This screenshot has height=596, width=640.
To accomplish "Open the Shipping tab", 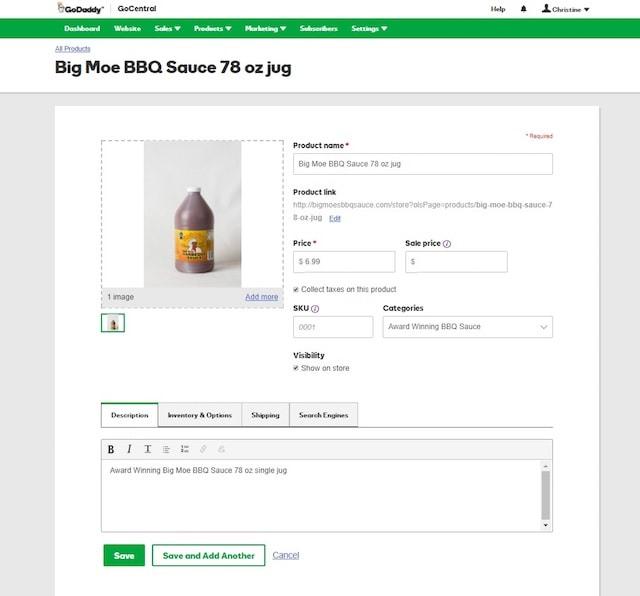I will click(x=265, y=415).
